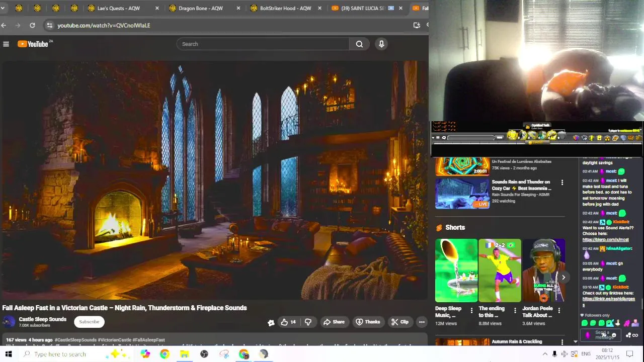
Task: Share the video
Action: (x=334, y=322)
